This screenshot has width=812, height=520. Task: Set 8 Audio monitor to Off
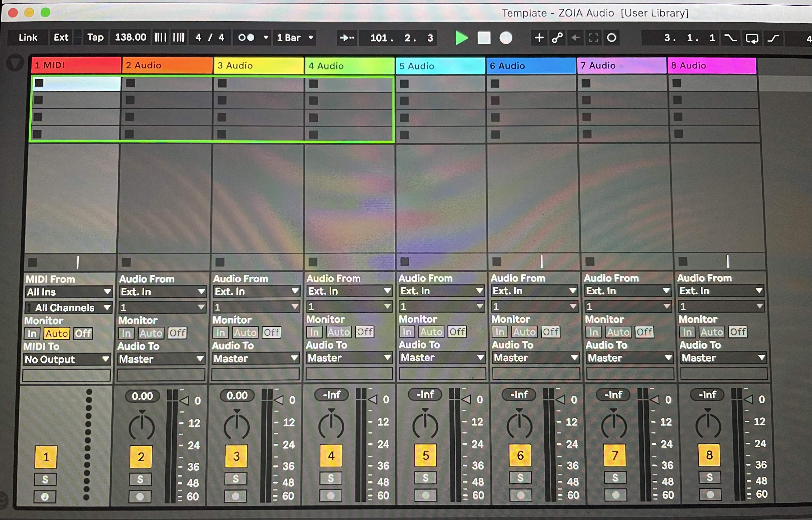point(738,332)
